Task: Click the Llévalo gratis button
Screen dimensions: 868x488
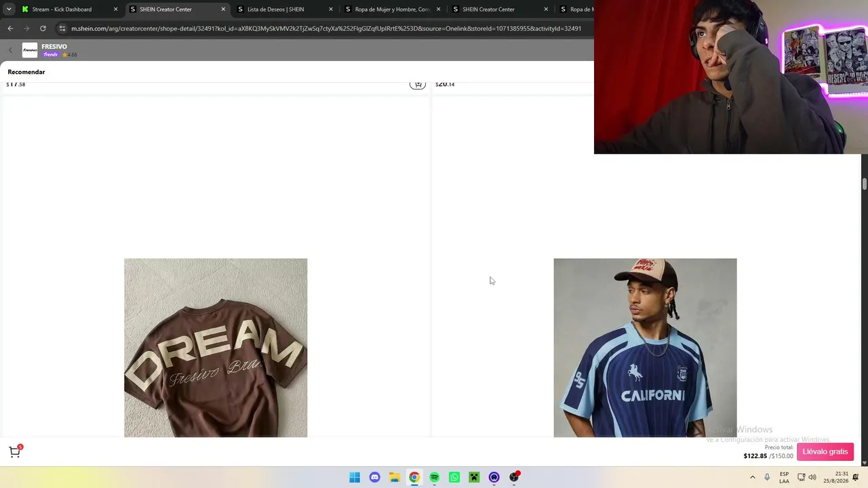Action: click(825, 451)
